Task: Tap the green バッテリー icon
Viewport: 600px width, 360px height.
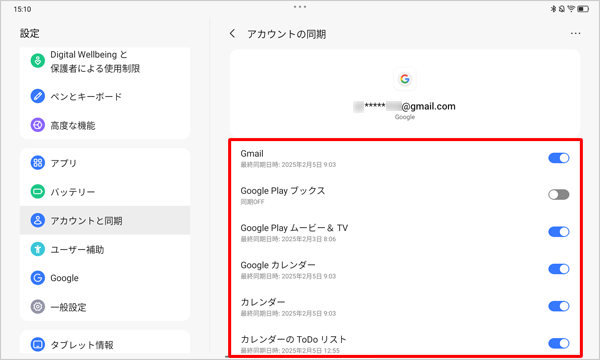Action: pos(38,191)
